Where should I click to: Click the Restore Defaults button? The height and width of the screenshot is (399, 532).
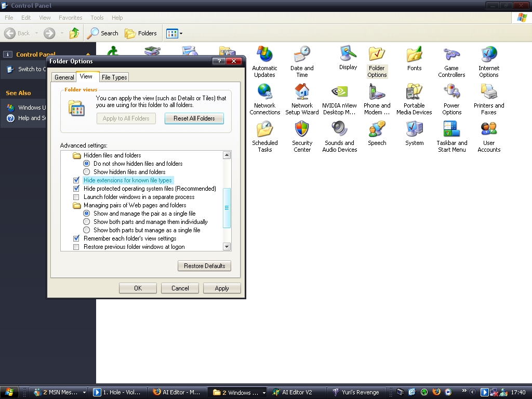(x=204, y=266)
